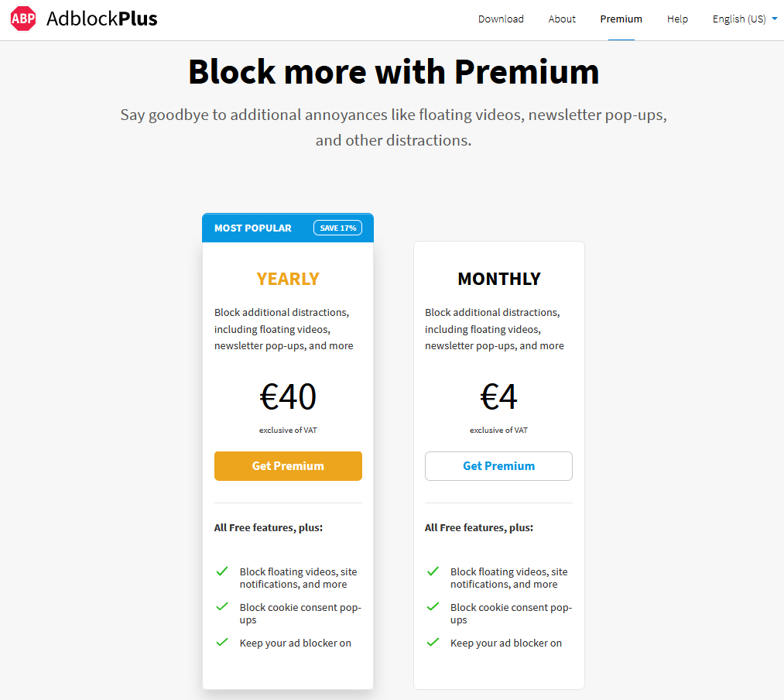The width and height of the screenshot is (784, 700).
Task: Open the English (US) language dropdown
Action: tap(739, 19)
